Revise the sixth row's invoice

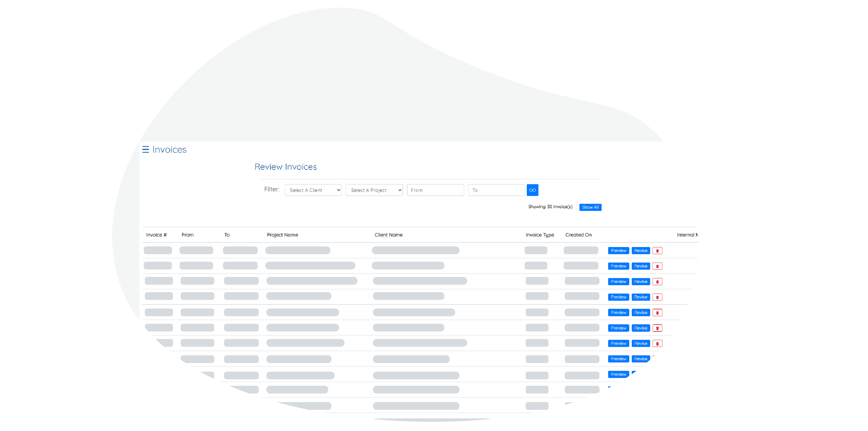coord(640,328)
